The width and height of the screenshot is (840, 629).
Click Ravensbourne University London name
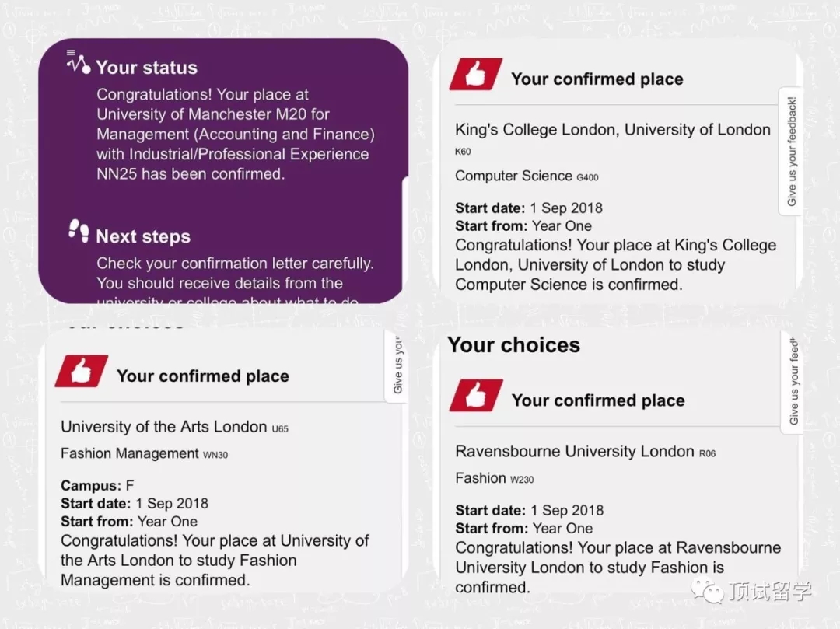coord(575,451)
